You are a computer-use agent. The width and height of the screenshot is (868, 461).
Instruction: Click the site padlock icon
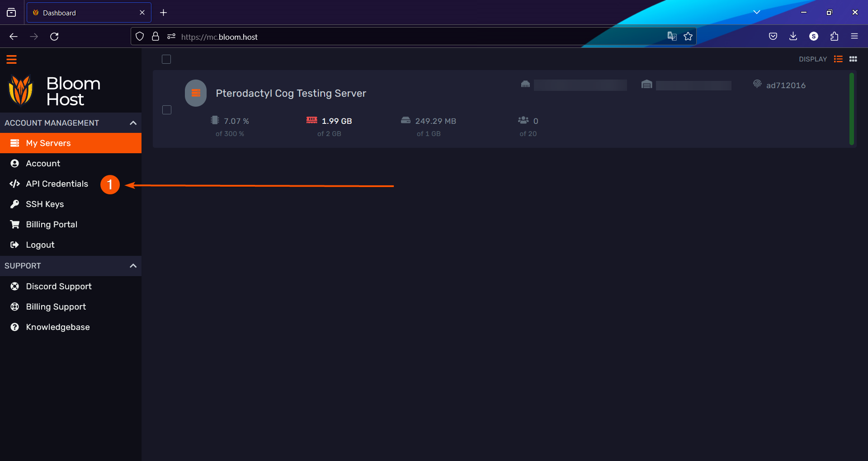[156, 37]
